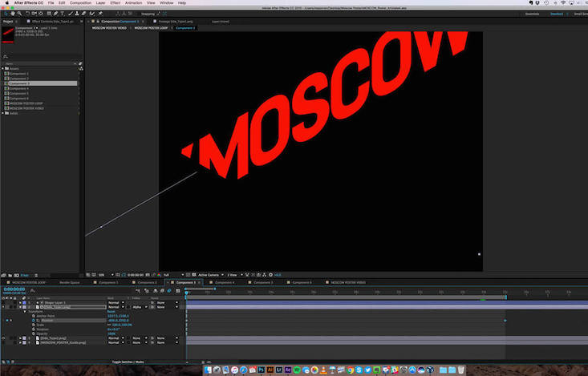Viewport: 588px width, 376px height.
Task: Click the Toggle Switches / Modes button
Action: [128, 362]
